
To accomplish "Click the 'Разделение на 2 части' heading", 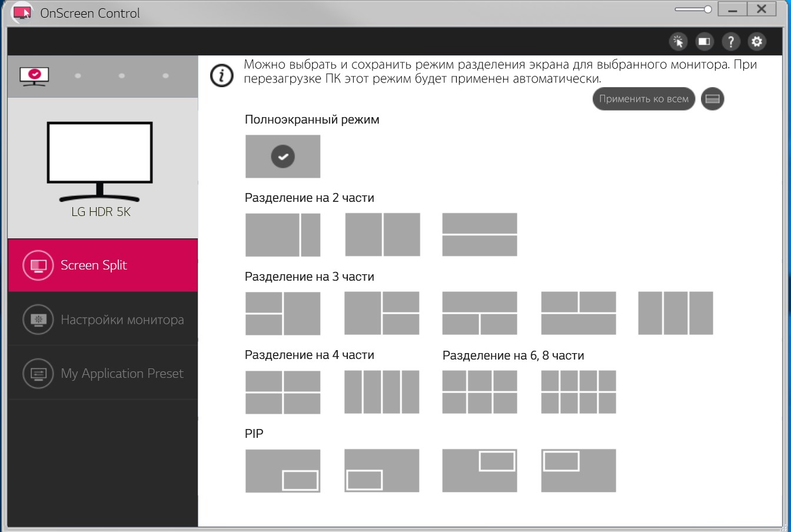I will point(310,198).
